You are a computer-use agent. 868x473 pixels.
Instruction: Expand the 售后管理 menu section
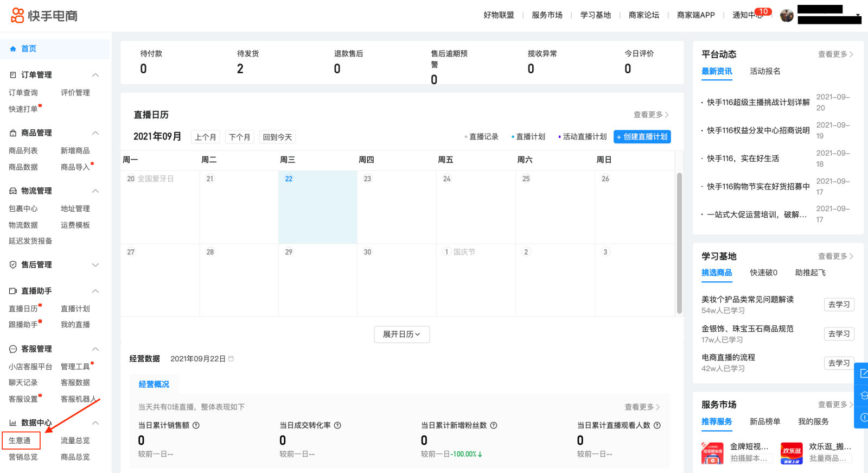95,265
